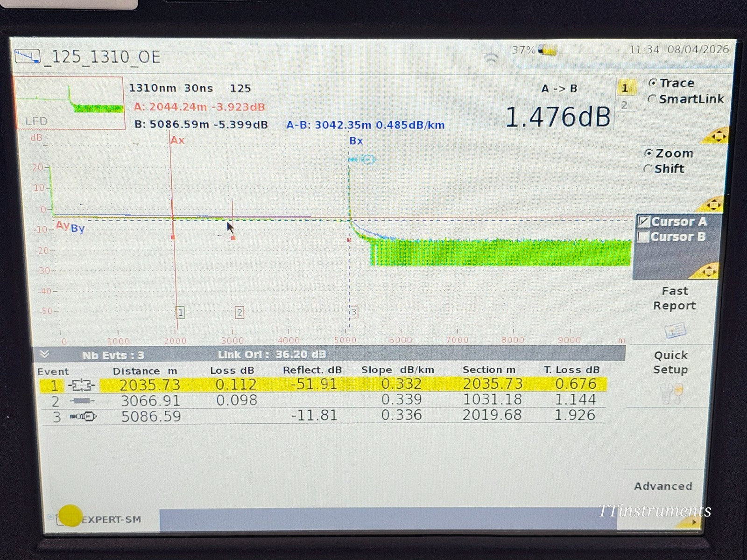The height and width of the screenshot is (560, 747).
Task: Open the LFD trace overview thumbnail
Action: 69,103
